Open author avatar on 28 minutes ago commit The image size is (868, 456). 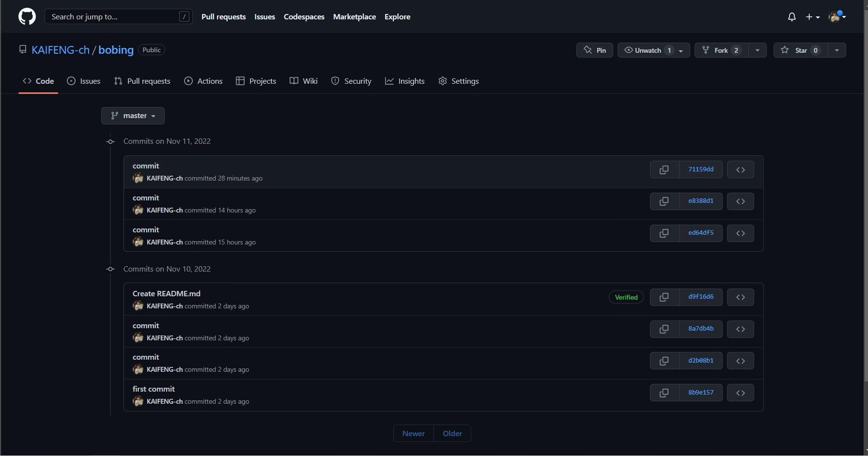coord(138,178)
